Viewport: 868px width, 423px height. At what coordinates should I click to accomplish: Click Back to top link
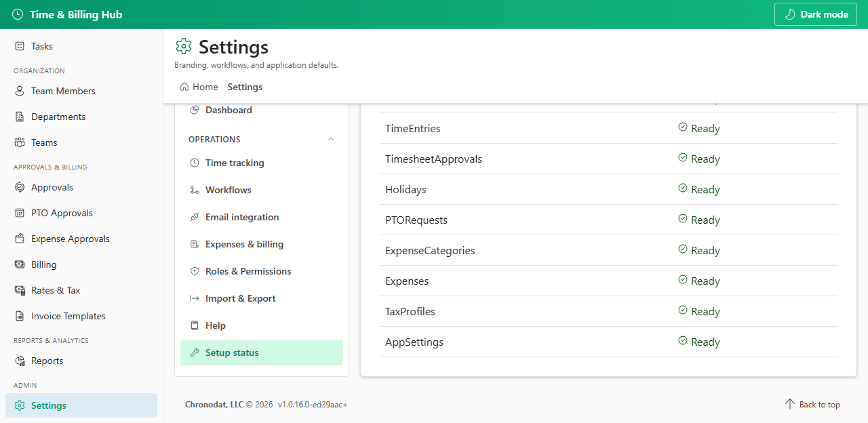[812, 405]
